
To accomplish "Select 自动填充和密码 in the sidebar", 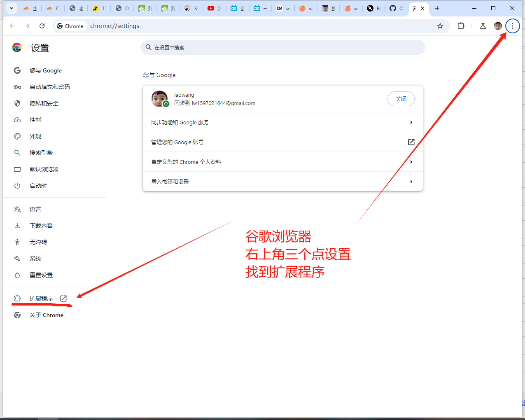I will coord(49,87).
